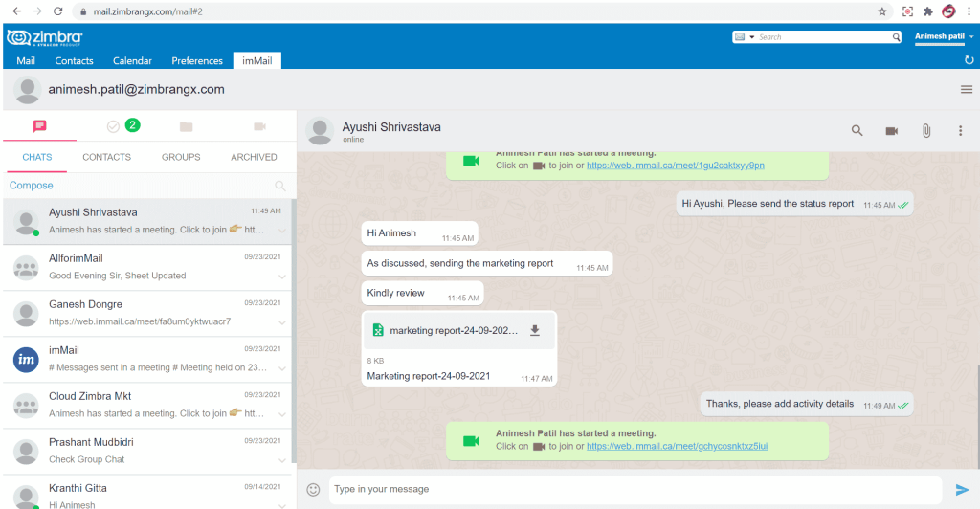Open the hamburger menu beside account email
Viewport: 980px width, 509px height.
coord(966,89)
